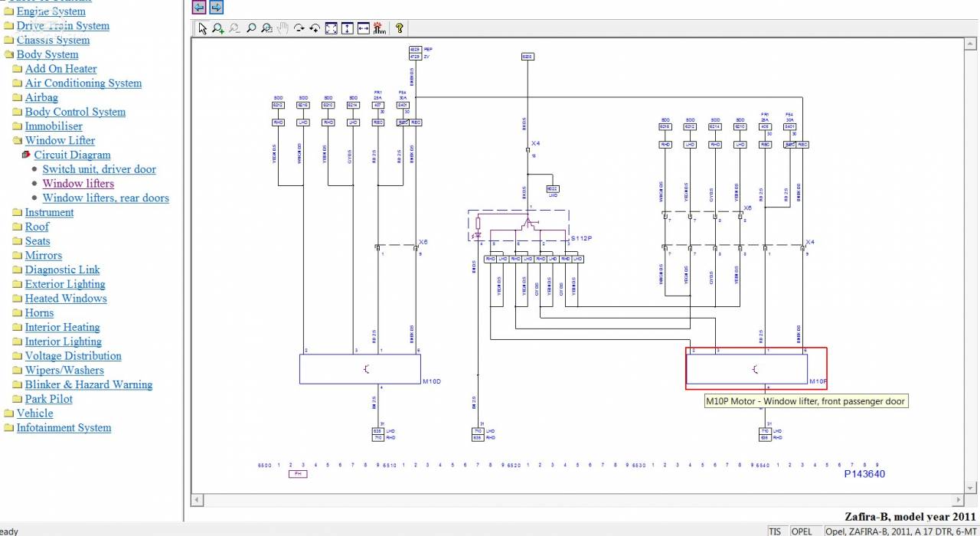Collapse the Body System folder icon
The width and height of the screenshot is (980, 536).
(x=8, y=54)
